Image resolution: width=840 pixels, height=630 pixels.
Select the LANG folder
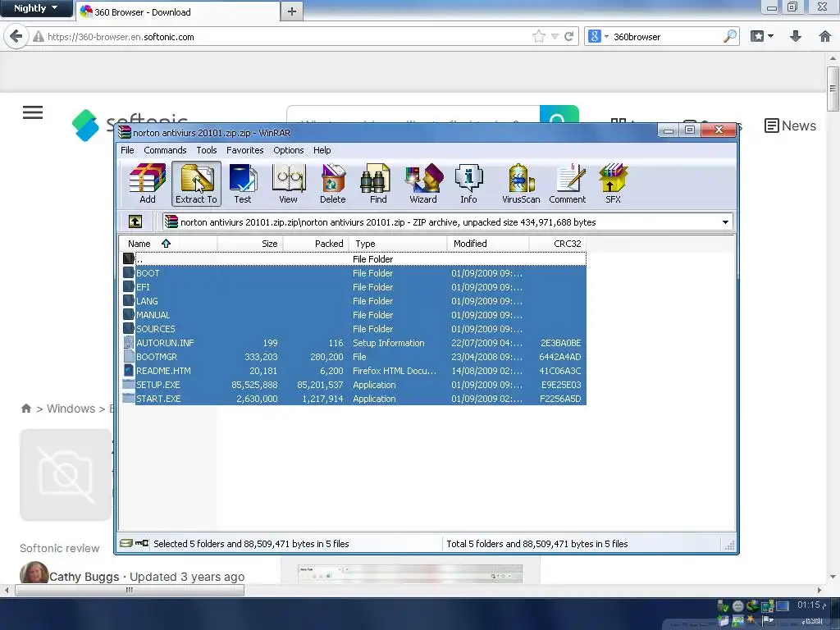354,301
